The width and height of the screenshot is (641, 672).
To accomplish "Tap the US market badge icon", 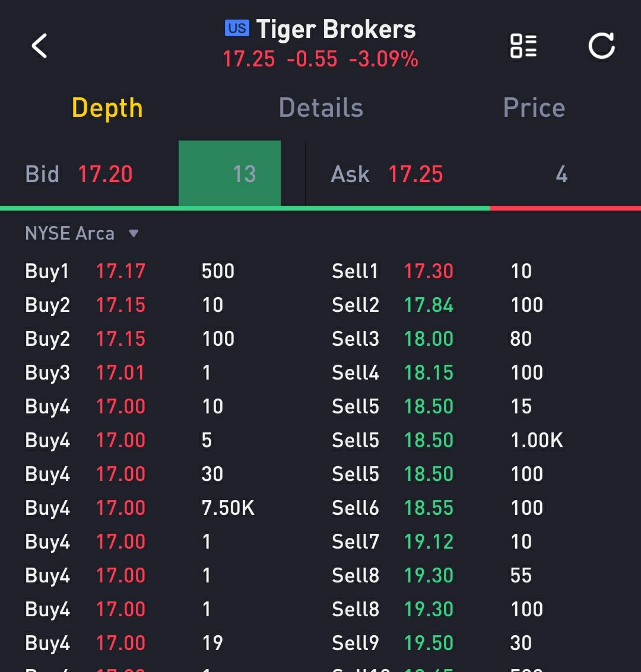I will coord(237,28).
